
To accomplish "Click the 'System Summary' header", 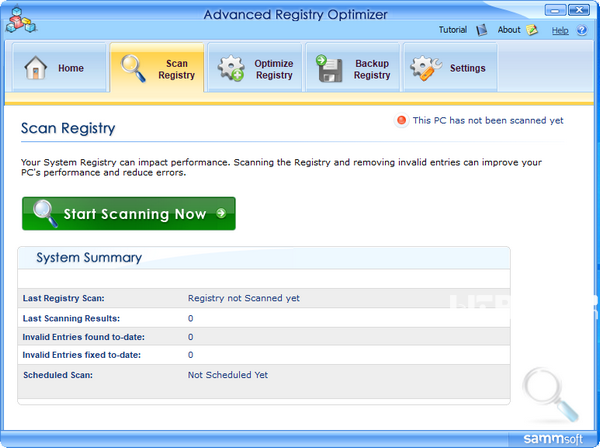I will coord(89,257).
